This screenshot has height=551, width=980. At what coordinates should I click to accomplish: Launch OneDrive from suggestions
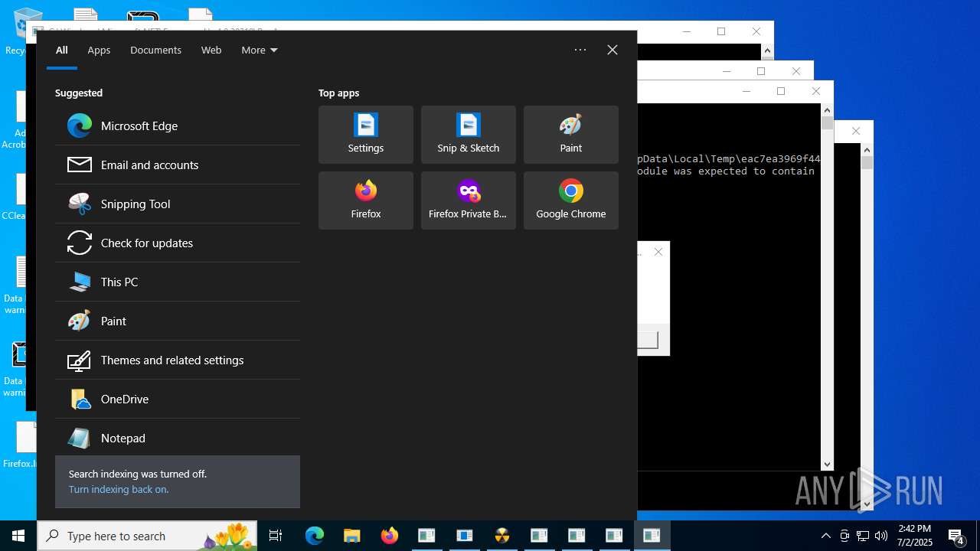pos(178,399)
